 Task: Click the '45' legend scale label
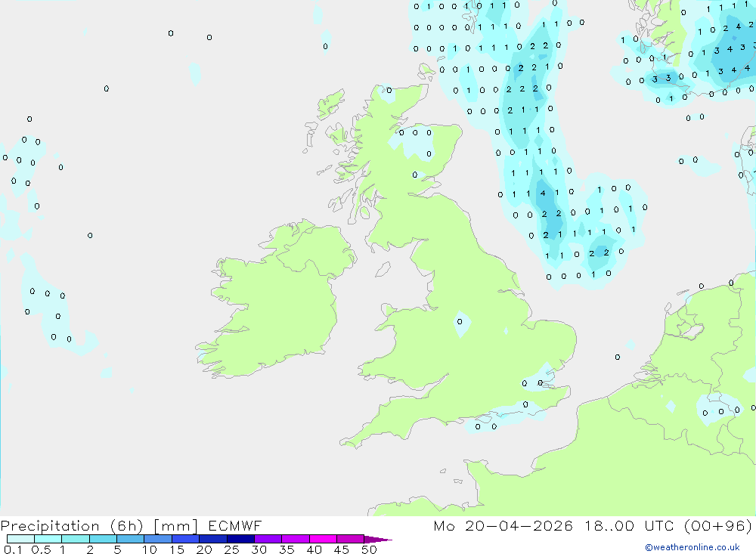pos(342,549)
